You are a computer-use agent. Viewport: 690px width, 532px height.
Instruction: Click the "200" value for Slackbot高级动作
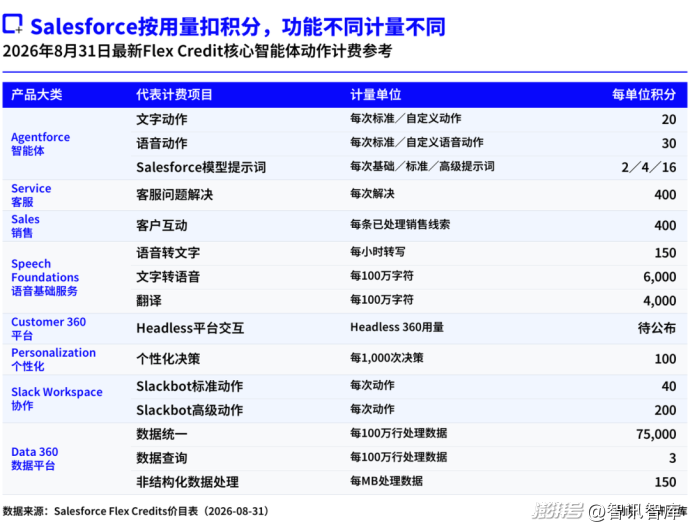click(x=665, y=411)
